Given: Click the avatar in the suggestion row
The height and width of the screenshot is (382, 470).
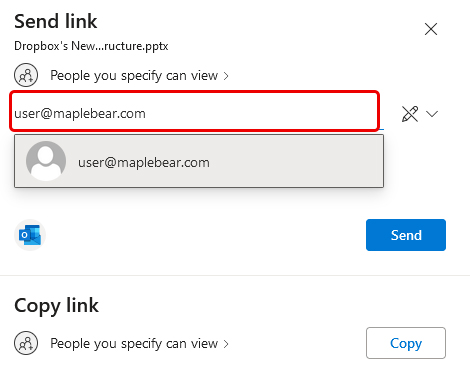Looking at the screenshot, I should [x=46, y=161].
